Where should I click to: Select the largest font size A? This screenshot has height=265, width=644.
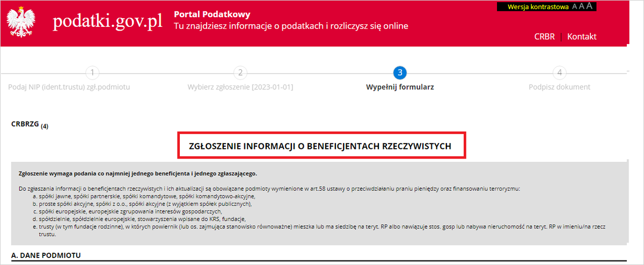tap(589, 6)
